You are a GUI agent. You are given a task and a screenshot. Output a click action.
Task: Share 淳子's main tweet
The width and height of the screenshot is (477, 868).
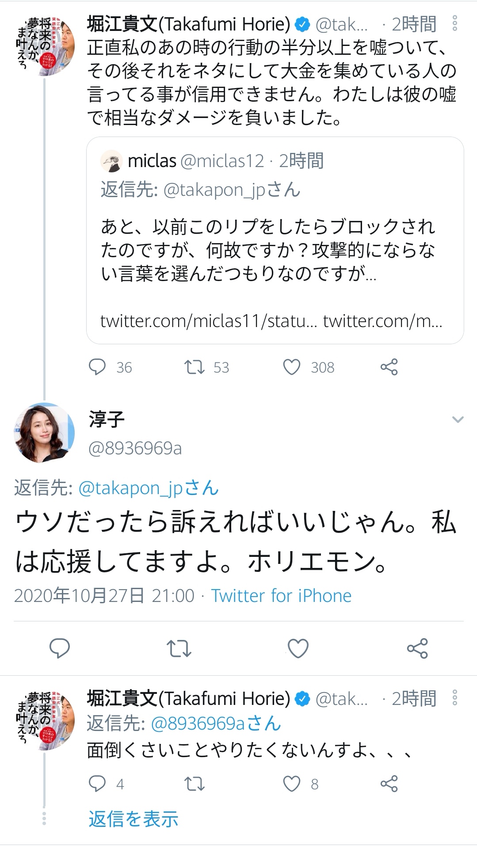coord(417,648)
